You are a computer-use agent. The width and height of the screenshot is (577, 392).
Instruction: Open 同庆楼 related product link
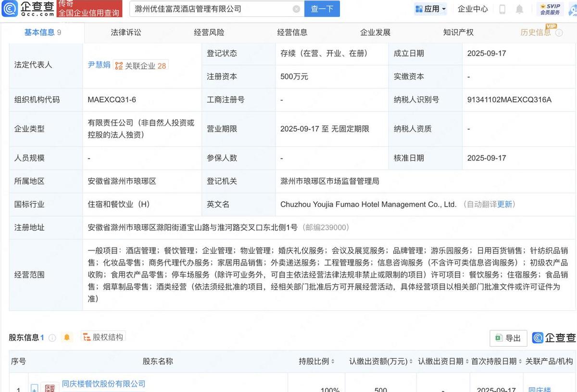click(x=539, y=390)
